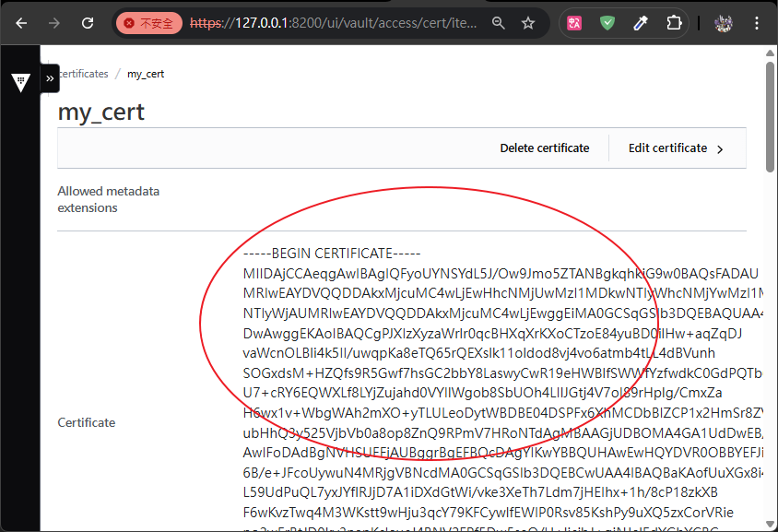Screen dimensions: 778x532
Task: Reload the page with the refresh icon
Action: tap(88, 23)
